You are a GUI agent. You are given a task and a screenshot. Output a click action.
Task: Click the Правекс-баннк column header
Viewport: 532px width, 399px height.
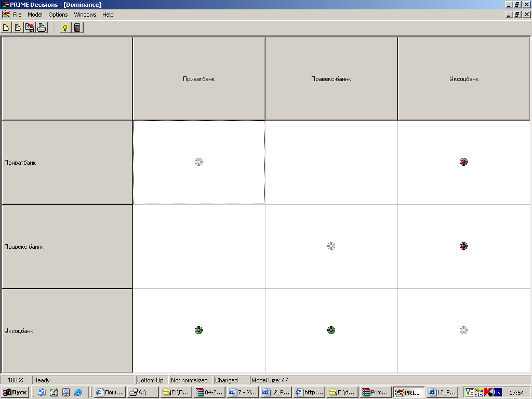click(x=331, y=79)
